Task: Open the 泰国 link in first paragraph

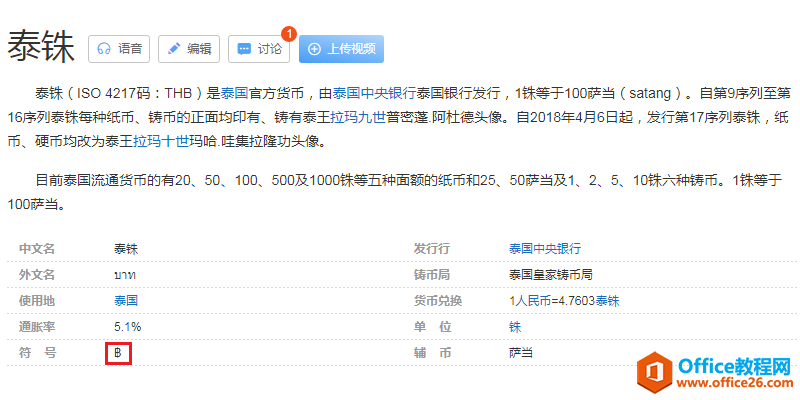Action: click(x=234, y=93)
